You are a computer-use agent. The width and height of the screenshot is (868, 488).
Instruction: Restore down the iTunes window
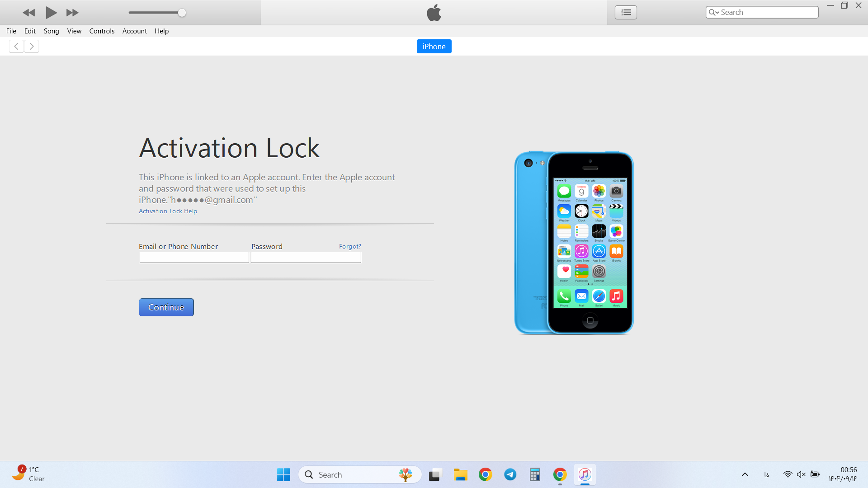point(844,5)
